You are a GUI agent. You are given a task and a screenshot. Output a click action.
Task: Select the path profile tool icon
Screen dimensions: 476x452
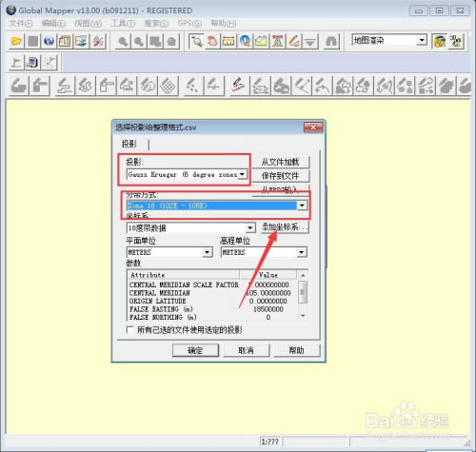click(x=261, y=42)
